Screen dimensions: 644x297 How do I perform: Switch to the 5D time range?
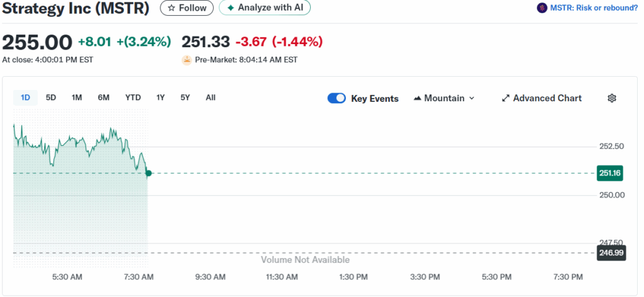(51, 98)
